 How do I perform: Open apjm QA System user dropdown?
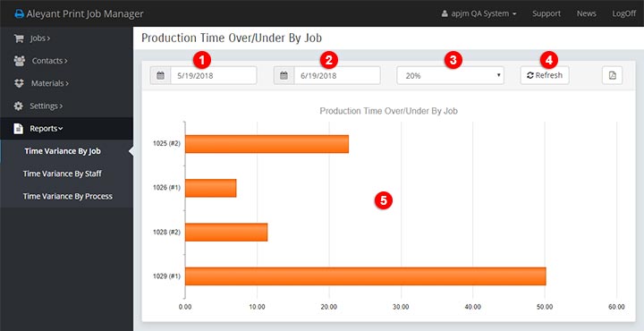point(479,13)
